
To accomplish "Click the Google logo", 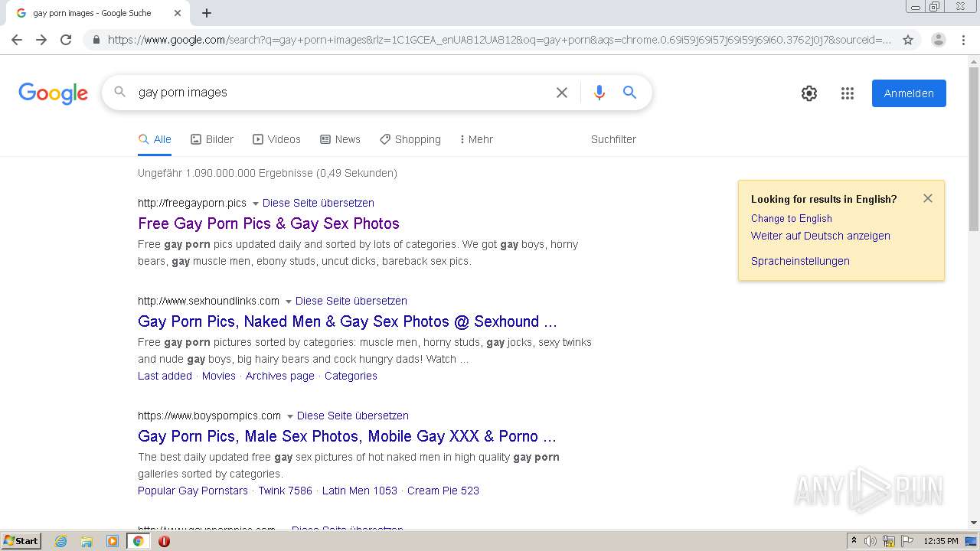I will point(54,93).
